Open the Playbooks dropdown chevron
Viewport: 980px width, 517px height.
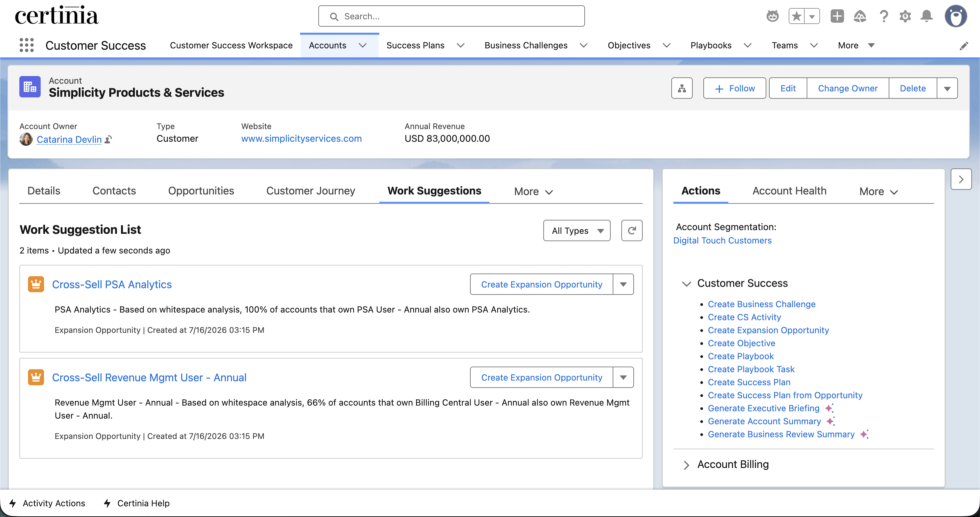[x=748, y=45]
